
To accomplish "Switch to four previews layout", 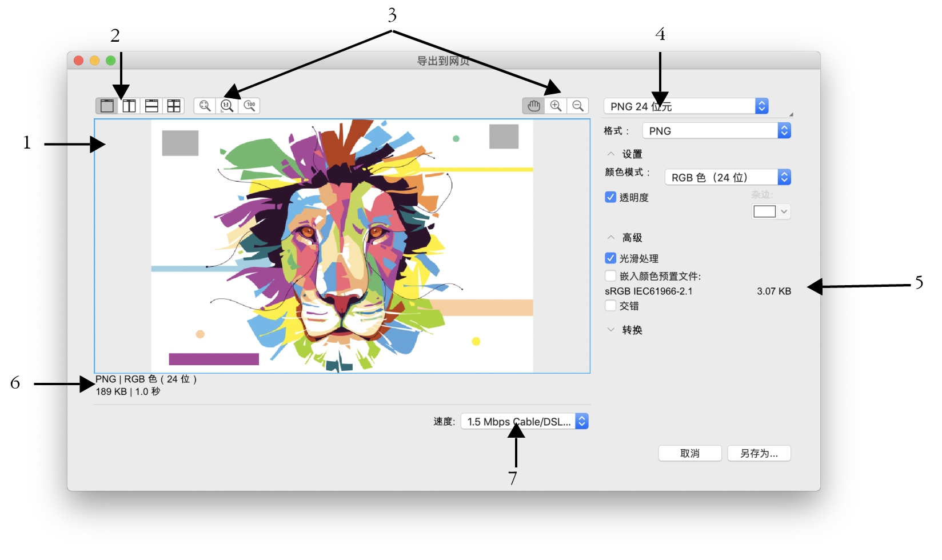I will [x=174, y=106].
